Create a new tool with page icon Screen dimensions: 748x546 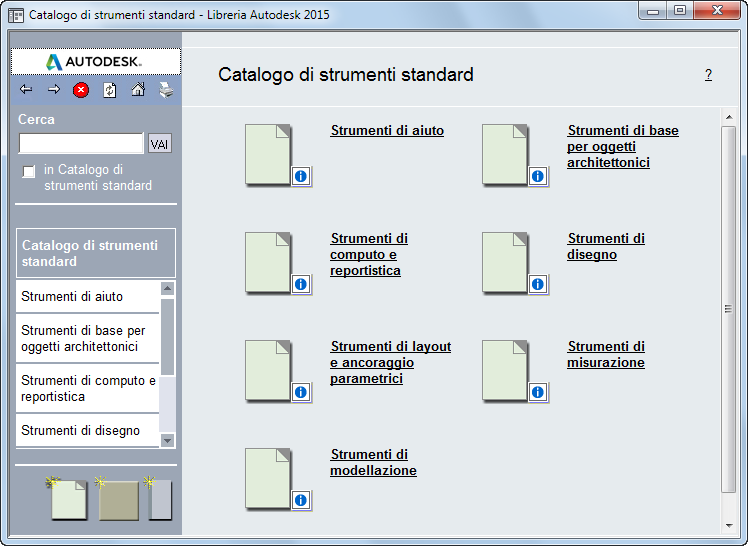(67, 498)
